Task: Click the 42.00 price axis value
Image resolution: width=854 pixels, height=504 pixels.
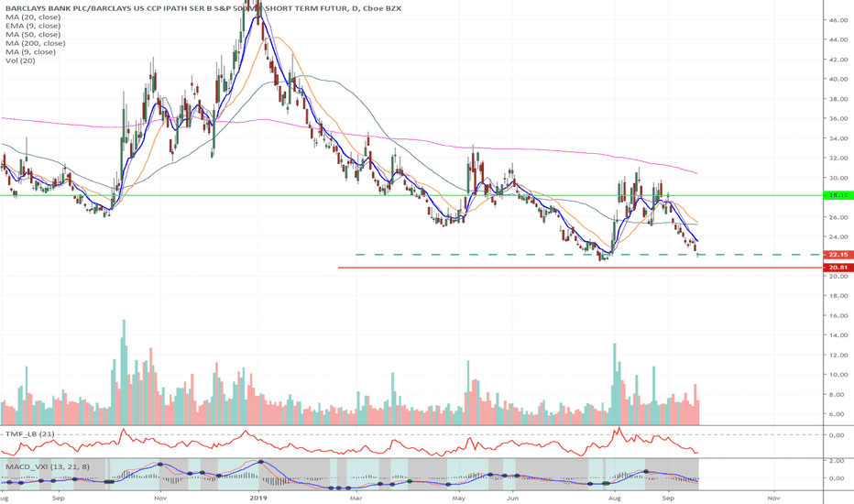Action: coord(838,60)
